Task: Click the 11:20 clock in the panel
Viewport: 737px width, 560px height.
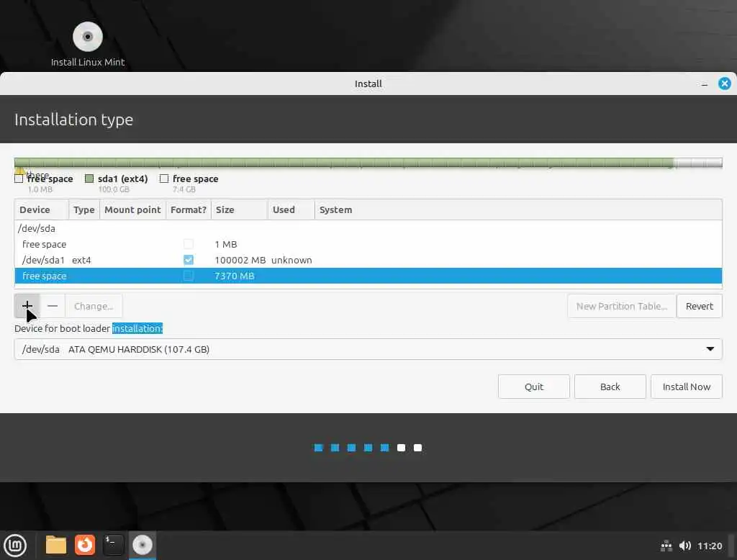Action: click(710, 546)
